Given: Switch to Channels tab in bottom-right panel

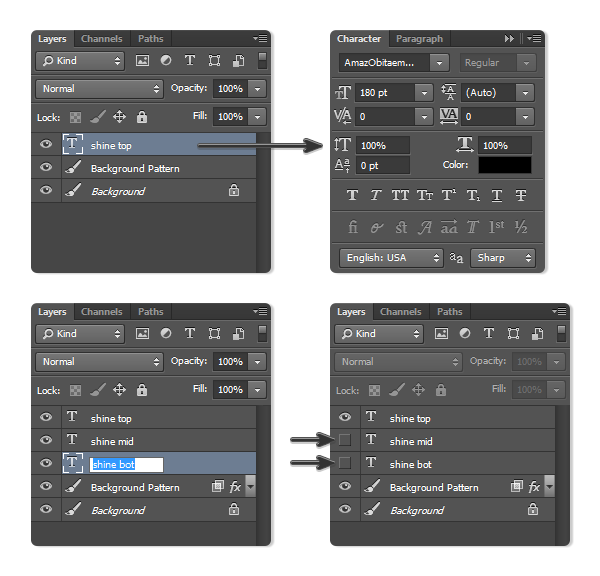Looking at the screenshot, I should (x=400, y=312).
